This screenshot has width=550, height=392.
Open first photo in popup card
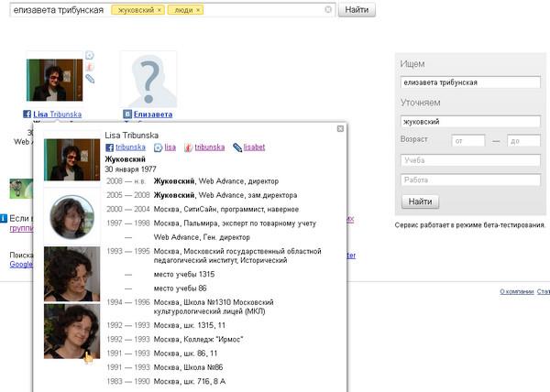pyautogui.click(x=71, y=159)
